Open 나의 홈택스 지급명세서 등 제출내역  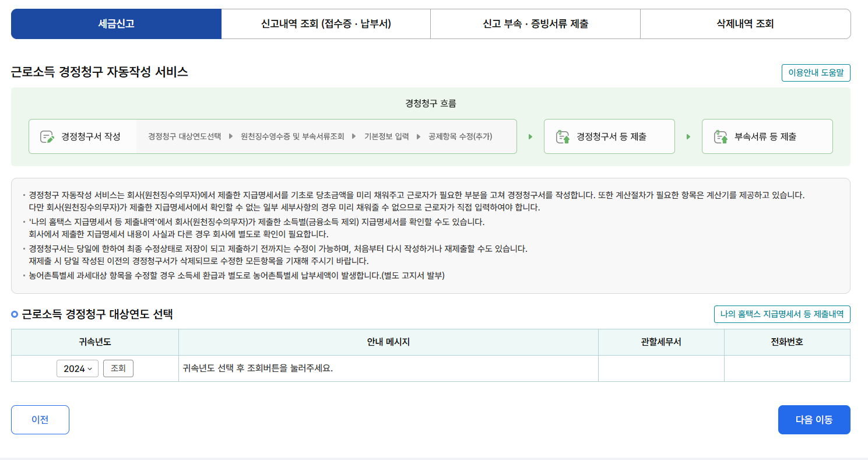tap(782, 314)
